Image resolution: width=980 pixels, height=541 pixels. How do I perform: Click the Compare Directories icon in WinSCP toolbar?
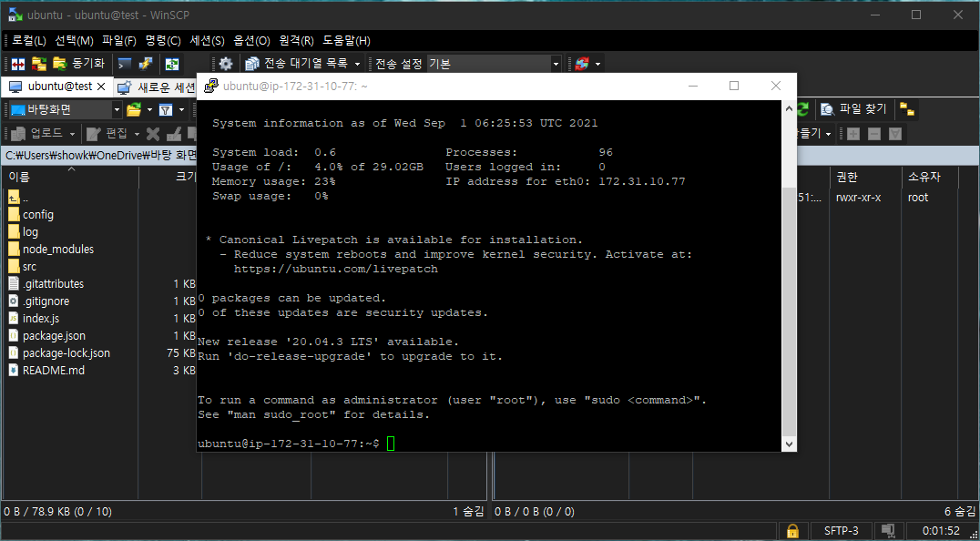click(x=18, y=64)
